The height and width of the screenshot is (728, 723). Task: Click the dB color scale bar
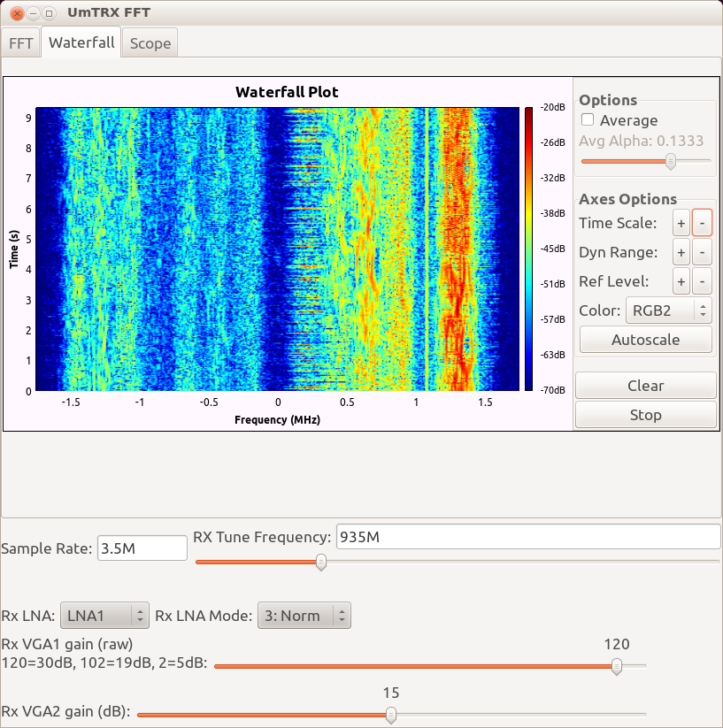pos(529,249)
